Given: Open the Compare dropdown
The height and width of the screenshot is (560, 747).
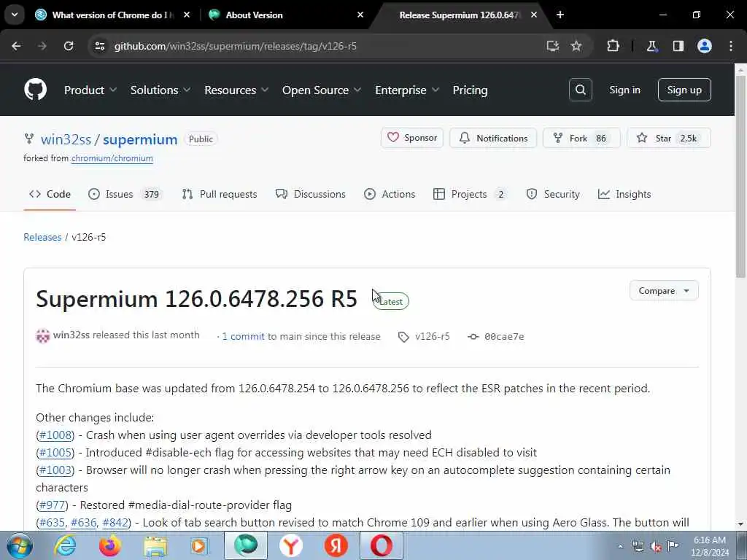Looking at the screenshot, I should click(x=664, y=290).
